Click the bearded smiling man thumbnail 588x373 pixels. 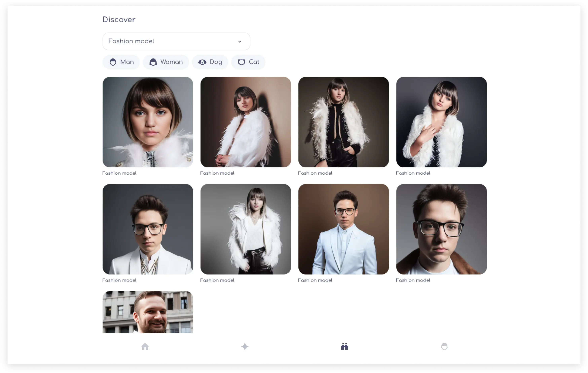click(x=148, y=312)
